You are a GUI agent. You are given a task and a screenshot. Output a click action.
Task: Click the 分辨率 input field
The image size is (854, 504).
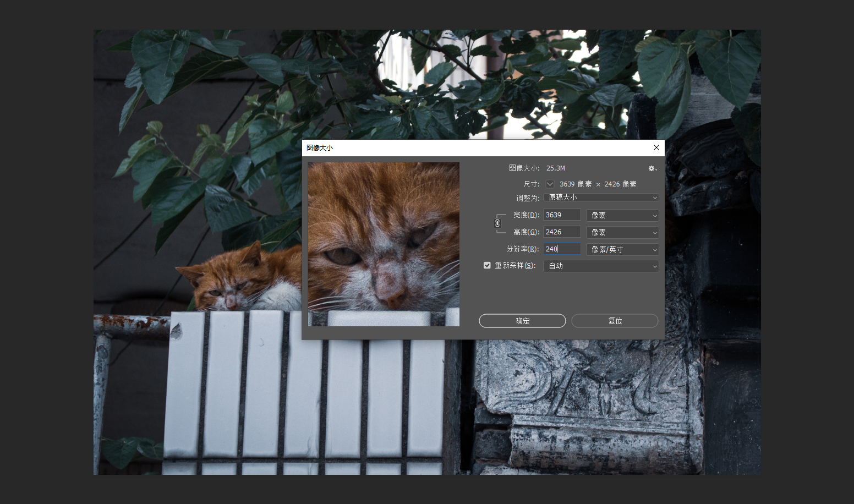coord(562,249)
